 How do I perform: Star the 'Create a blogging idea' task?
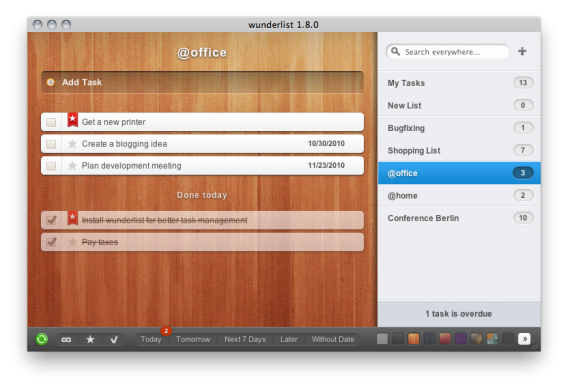tap(72, 144)
